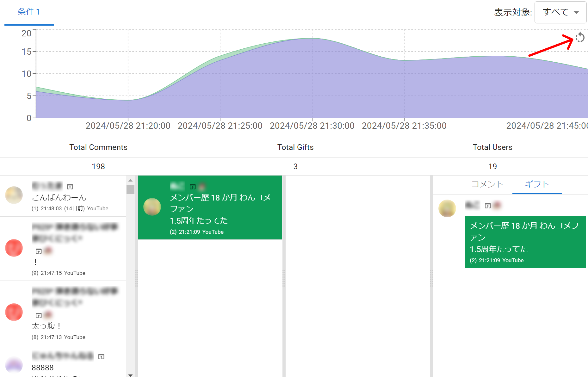588x377 pixels.
Task: Click pop-out icon next to 88888 commenter name
Action: pyautogui.click(x=101, y=356)
